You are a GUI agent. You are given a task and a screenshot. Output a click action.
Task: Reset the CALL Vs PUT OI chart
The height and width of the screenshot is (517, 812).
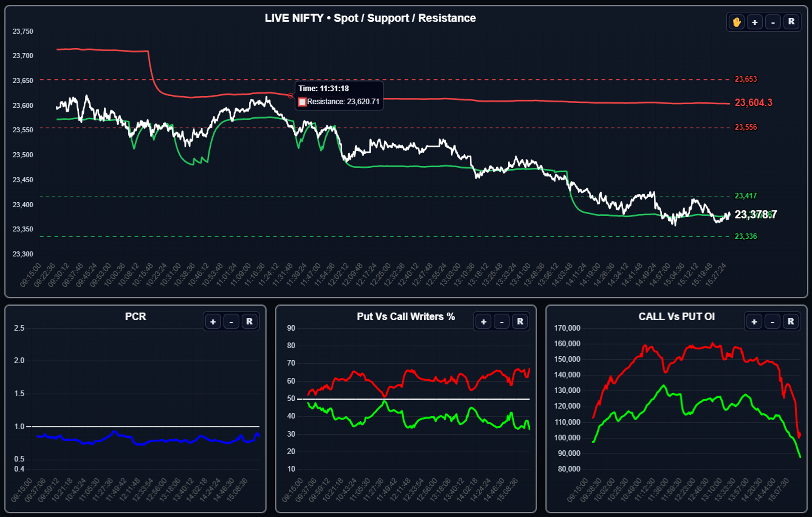click(x=791, y=322)
